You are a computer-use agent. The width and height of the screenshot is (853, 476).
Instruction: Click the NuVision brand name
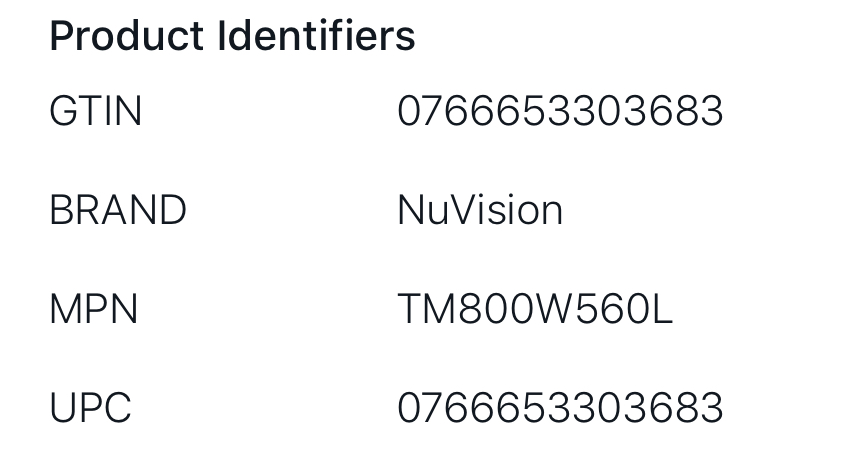480,210
